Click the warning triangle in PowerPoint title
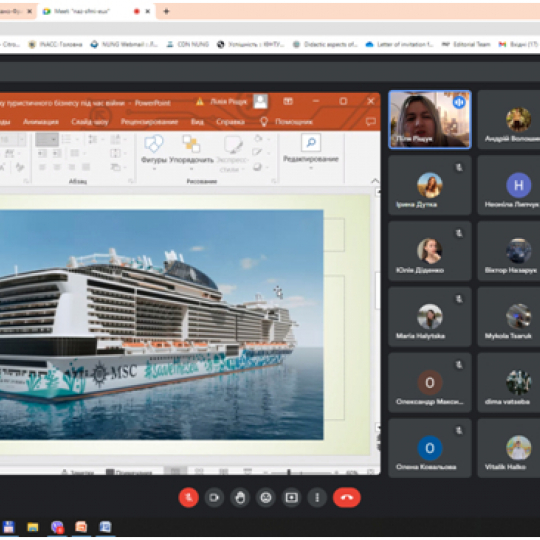The image size is (540, 540). [x=200, y=102]
